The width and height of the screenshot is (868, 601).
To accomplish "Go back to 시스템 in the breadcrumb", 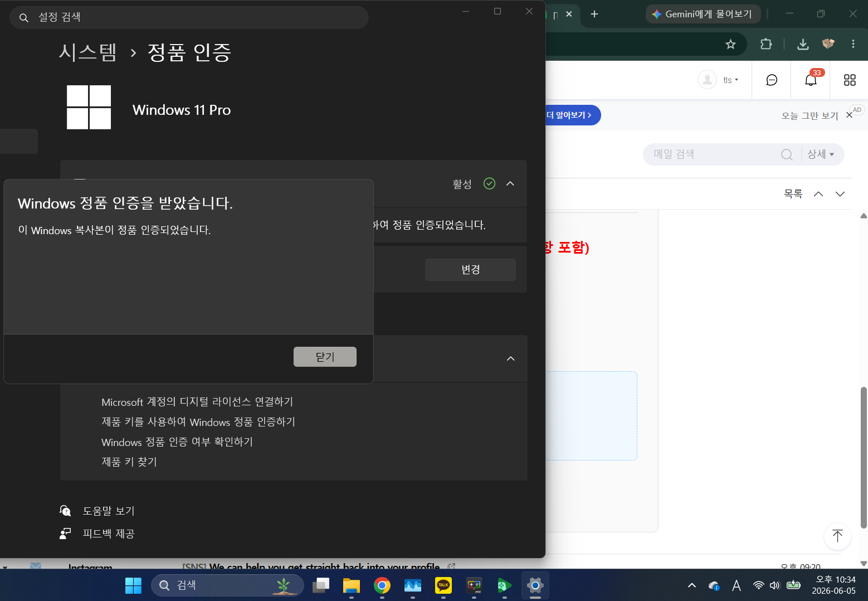I will pyautogui.click(x=88, y=52).
